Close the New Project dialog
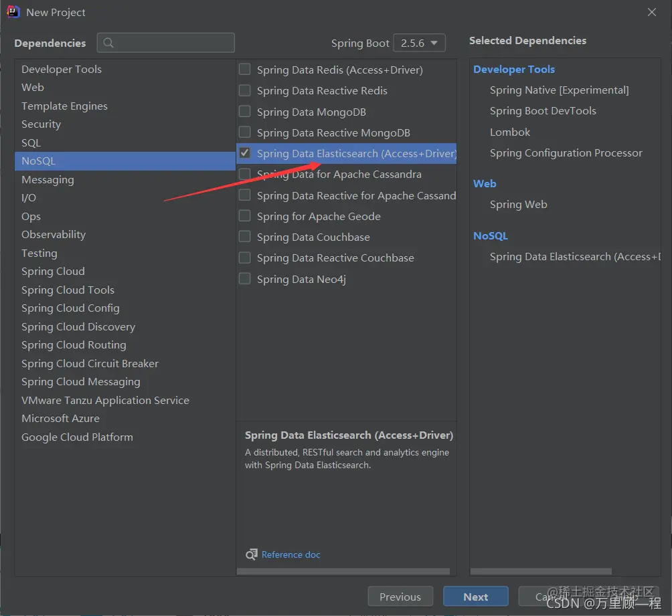 click(651, 13)
